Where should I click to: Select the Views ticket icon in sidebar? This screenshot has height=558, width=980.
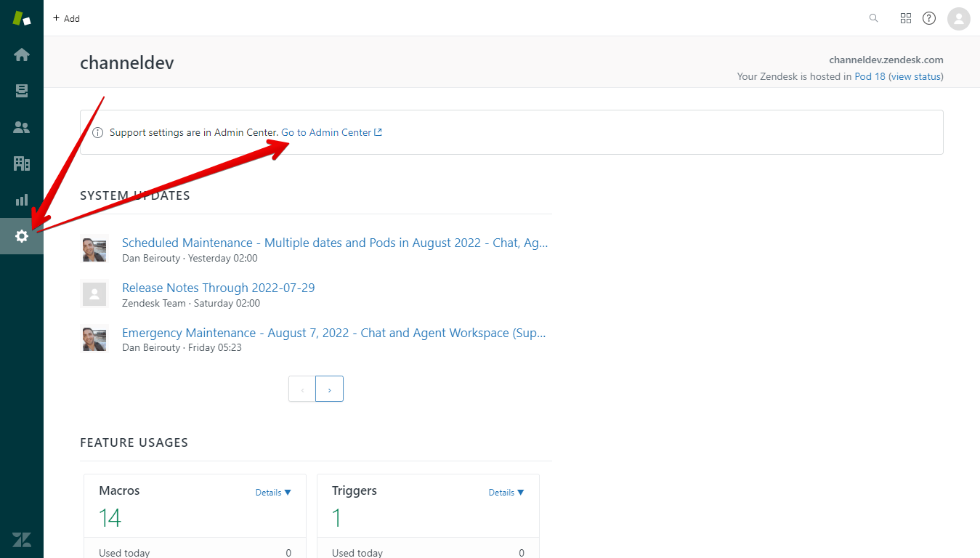[x=22, y=91]
